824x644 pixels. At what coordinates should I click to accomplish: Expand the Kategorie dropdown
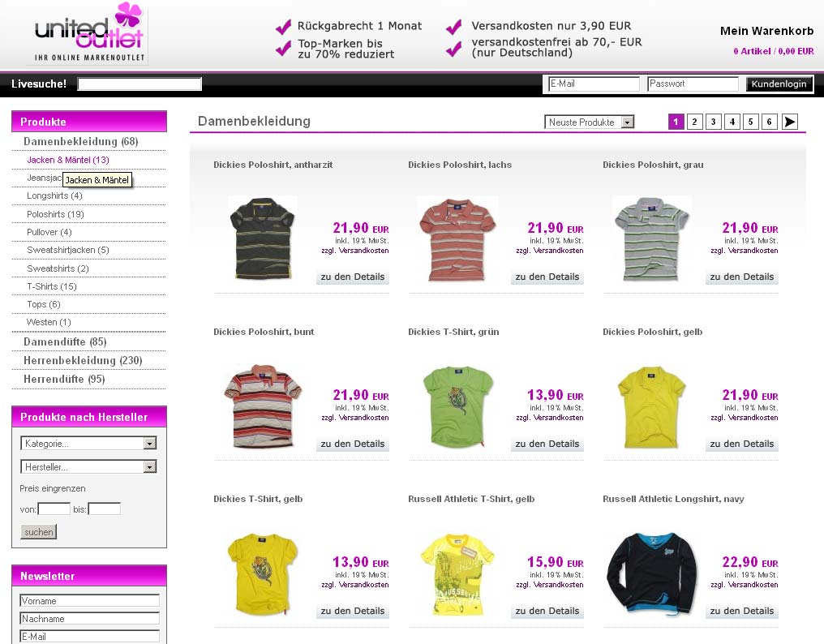(x=88, y=444)
